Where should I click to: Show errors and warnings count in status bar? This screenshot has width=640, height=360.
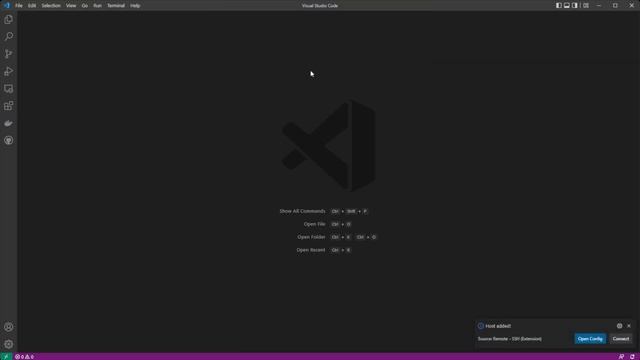pos(24,357)
